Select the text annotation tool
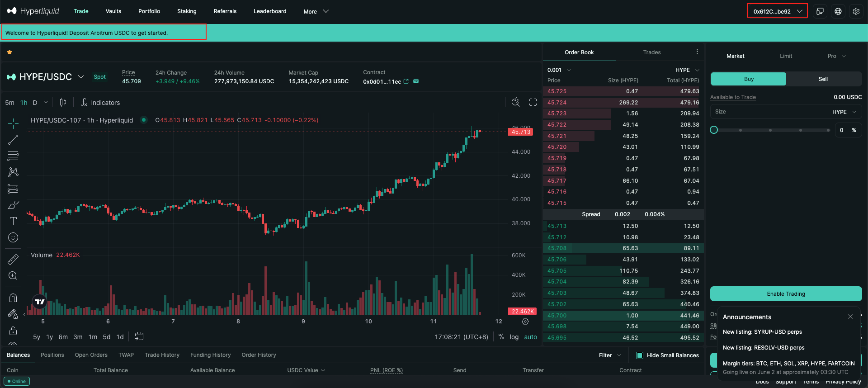This screenshot has width=868, height=388. pyautogui.click(x=13, y=221)
